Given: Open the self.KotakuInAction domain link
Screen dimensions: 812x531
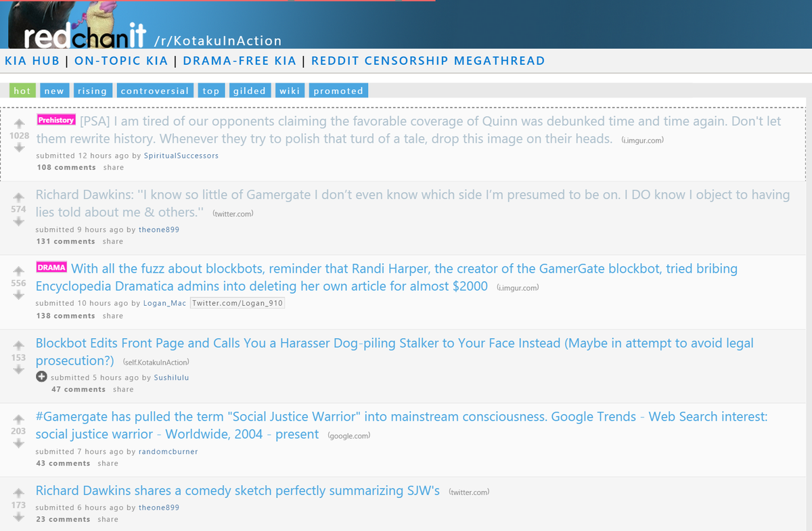Looking at the screenshot, I should (x=156, y=362).
